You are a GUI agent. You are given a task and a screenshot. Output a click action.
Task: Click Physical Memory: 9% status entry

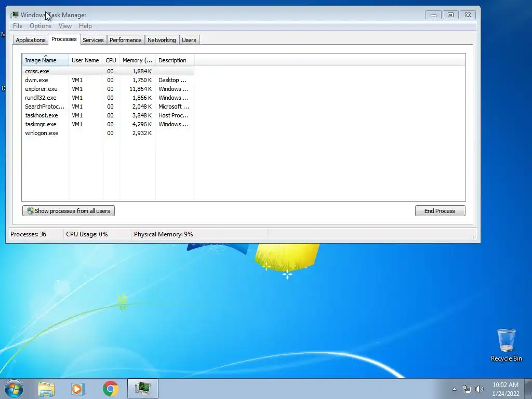163,234
